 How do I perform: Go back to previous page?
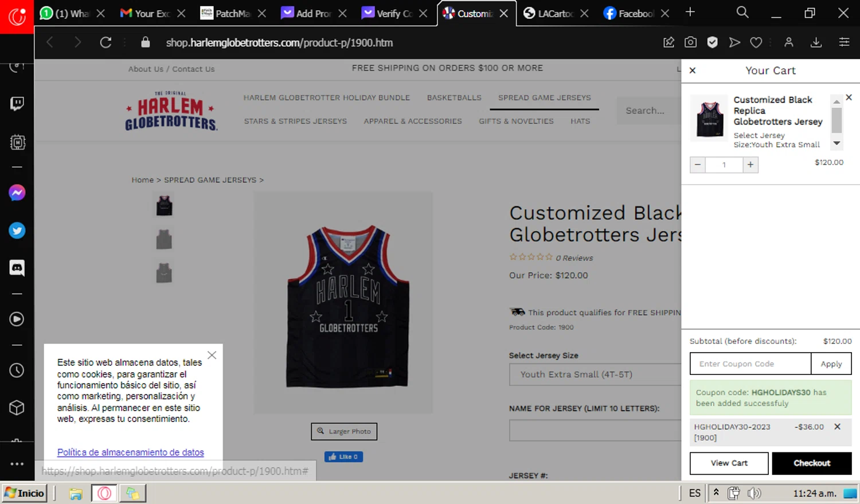[50, 42]
